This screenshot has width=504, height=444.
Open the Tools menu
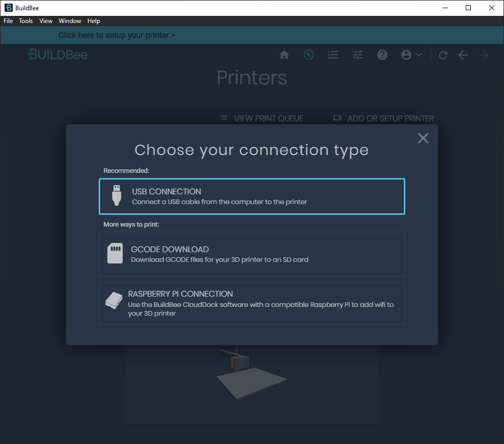tap(26, 21)
